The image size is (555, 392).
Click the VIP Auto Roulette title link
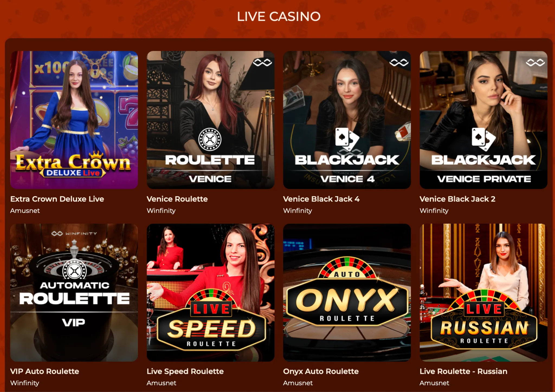point(45,371)
